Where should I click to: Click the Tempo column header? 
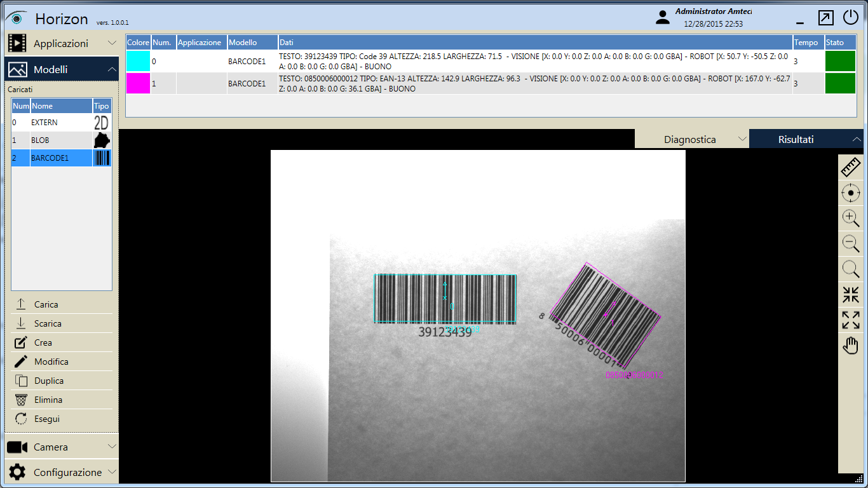click(x=808, y=43)
